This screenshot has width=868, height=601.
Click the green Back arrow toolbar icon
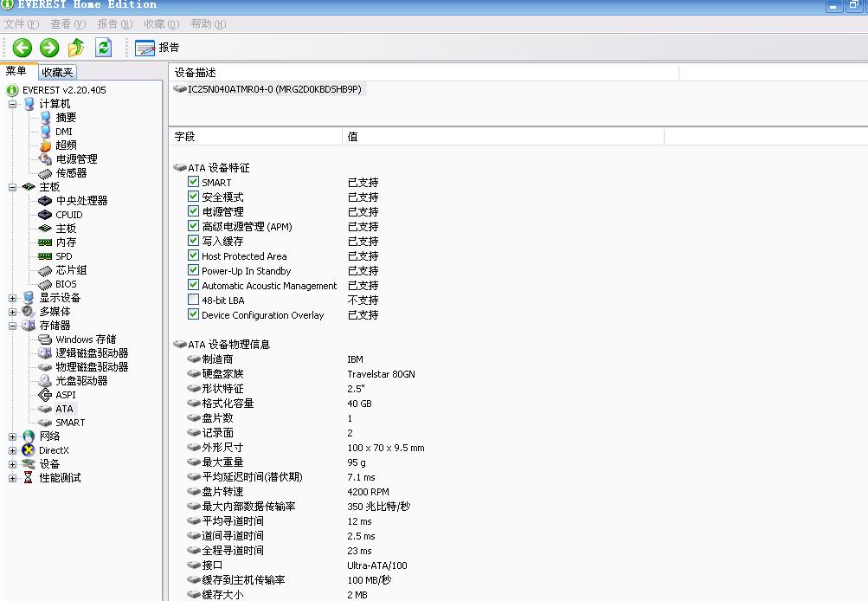[x=23, y=48]
